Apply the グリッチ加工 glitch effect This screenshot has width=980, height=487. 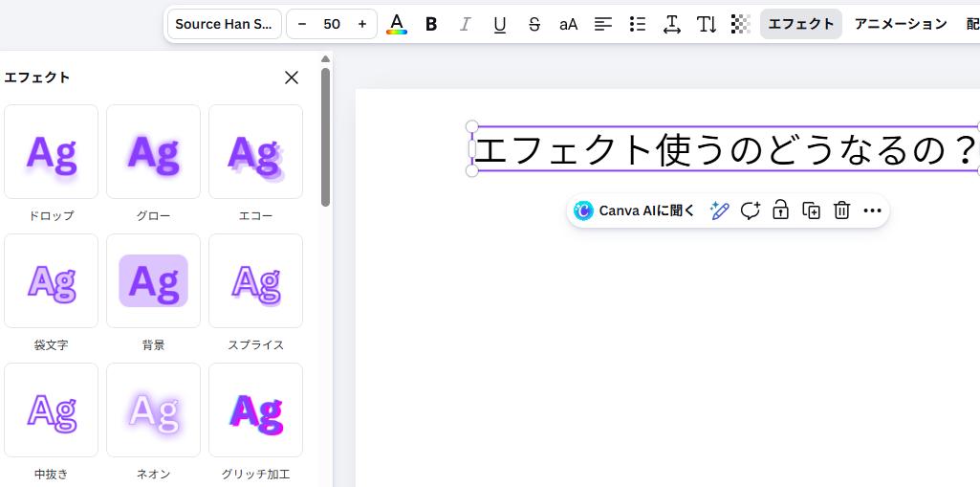point(255,410)
